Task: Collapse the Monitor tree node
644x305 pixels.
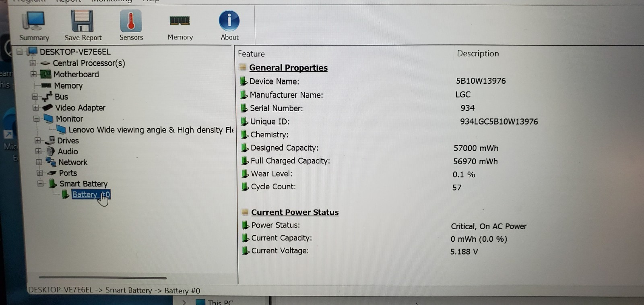Action: point(36,119)
